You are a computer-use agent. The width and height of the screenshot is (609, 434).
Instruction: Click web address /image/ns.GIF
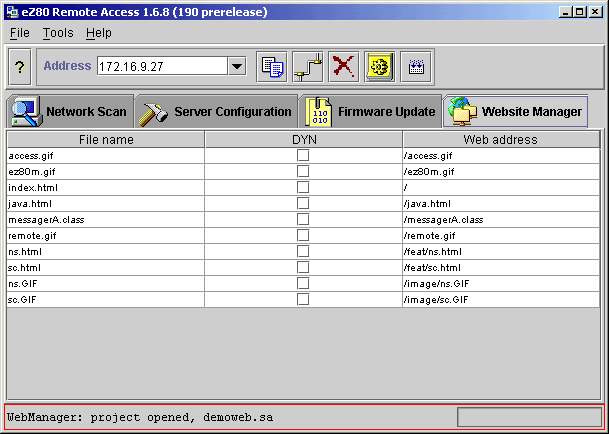tap(437, 284)
